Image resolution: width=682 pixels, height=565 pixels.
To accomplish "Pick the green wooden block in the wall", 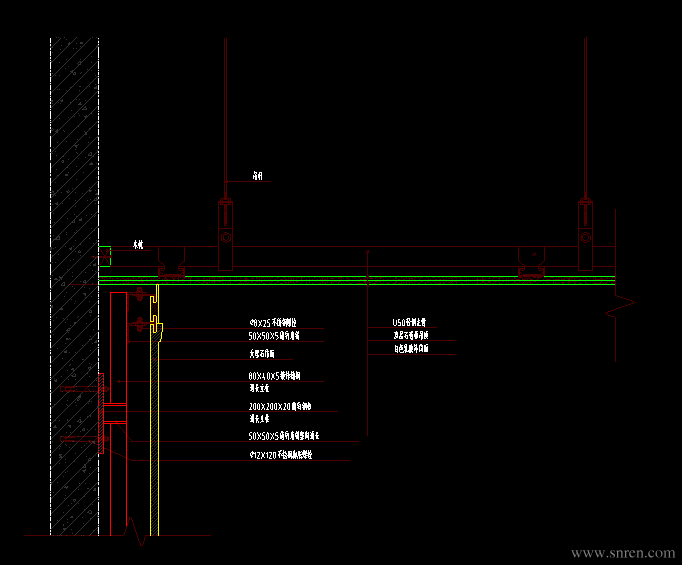I will pyautogui.click(x=105, y=256).
